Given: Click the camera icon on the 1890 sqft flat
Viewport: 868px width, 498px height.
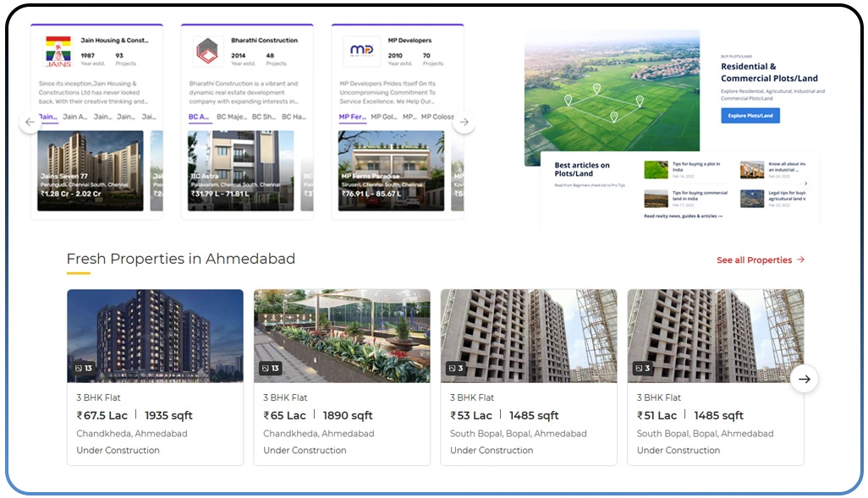Looking at the screenshot, I should pyautogui.click(x=265, y=368).
